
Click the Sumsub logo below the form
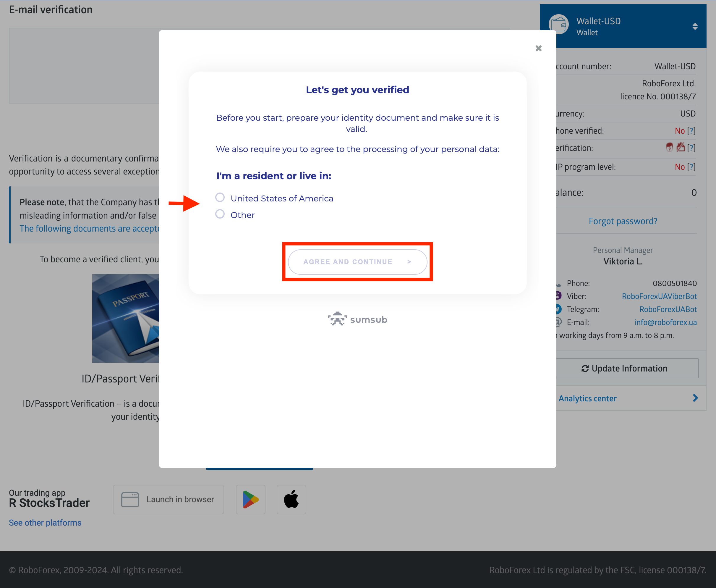click(x=357, y=319)
